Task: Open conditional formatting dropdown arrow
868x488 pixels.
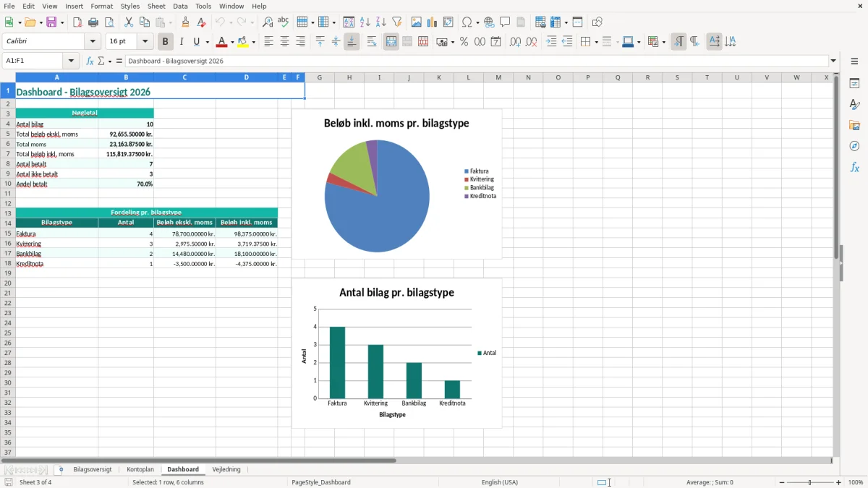Action: coord(663,42)
